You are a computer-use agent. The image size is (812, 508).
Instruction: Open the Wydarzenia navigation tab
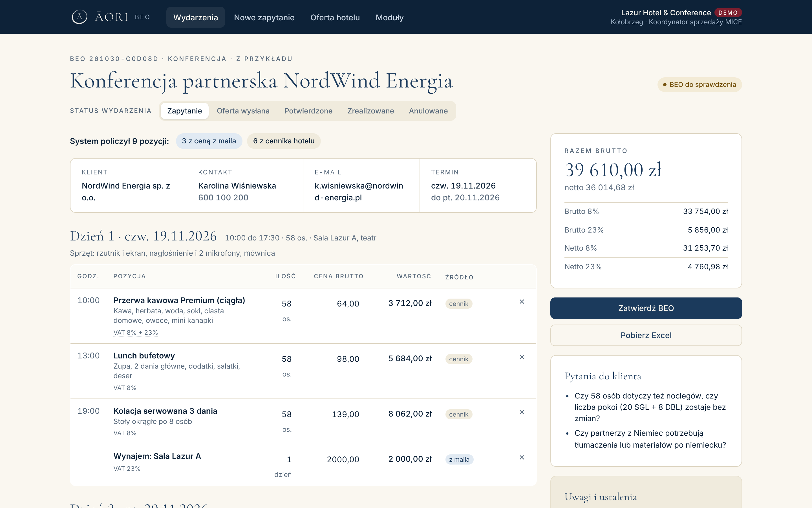196,17
